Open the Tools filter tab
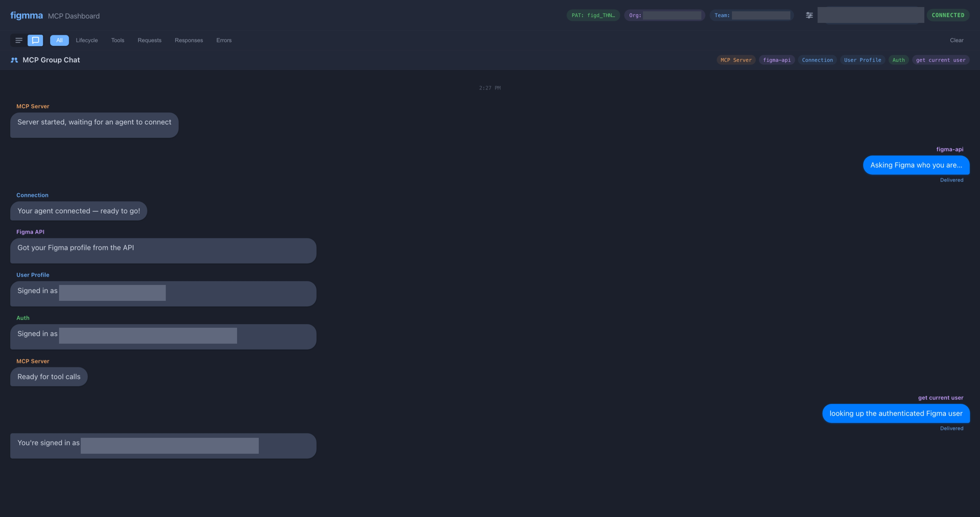The height and width of the screenshot is (517, 980). [118, 40]
